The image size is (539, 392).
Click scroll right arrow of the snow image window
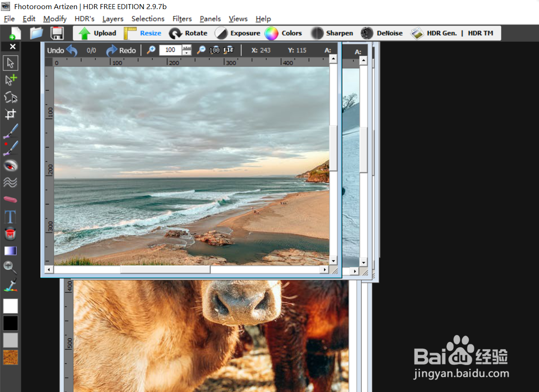click(355, 271)
